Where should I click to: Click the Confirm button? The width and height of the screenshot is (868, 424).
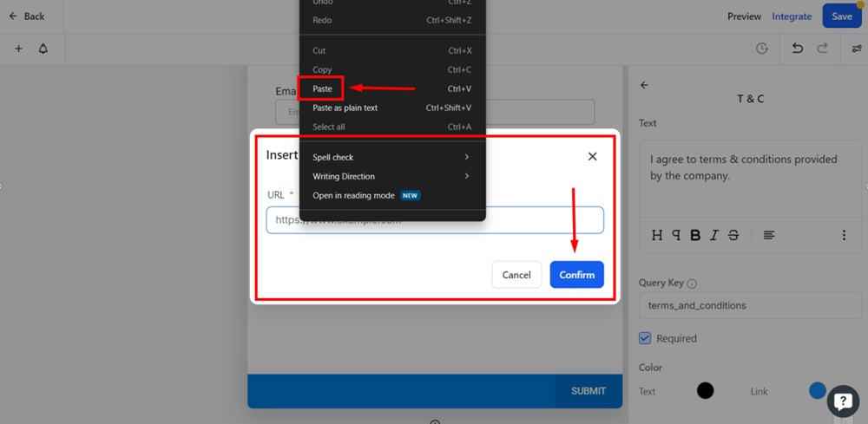click(577, 275)
